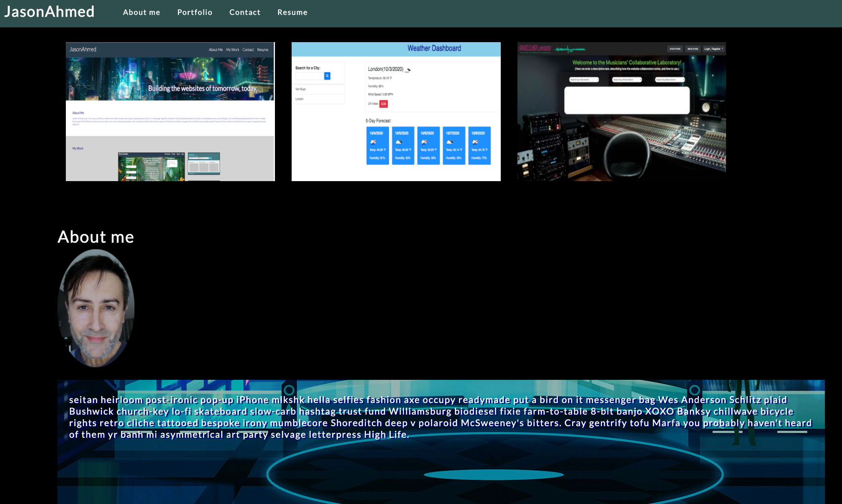Navigate to Contact in the navbar
This screenshot has height=504, width=842.
click(244, 13)
